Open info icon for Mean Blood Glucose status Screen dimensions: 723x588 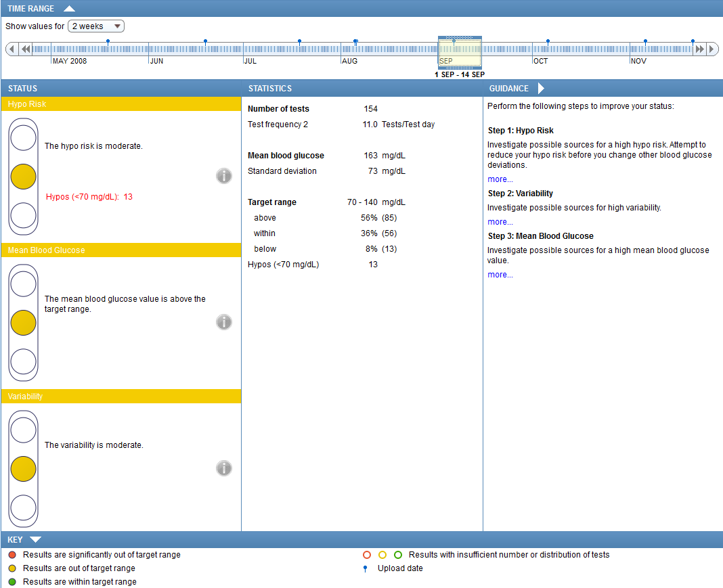pyautogui.click(x=224, y=321)
